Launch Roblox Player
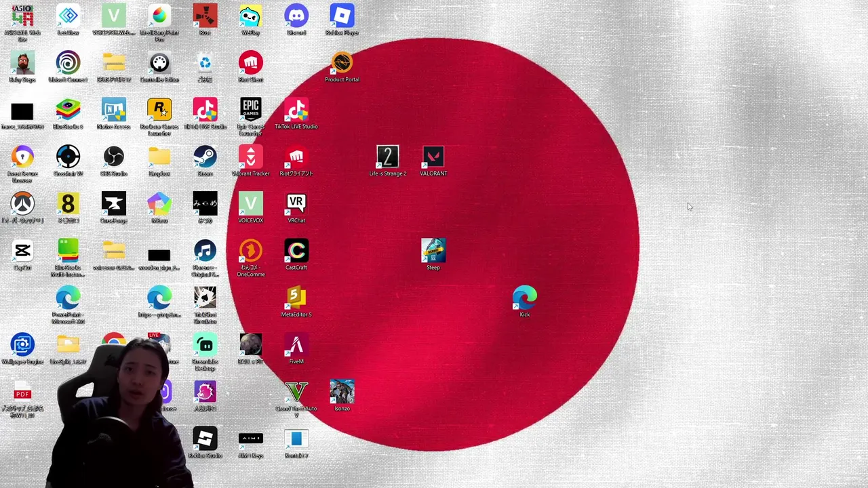868x488 pixels. coord(342,16)
